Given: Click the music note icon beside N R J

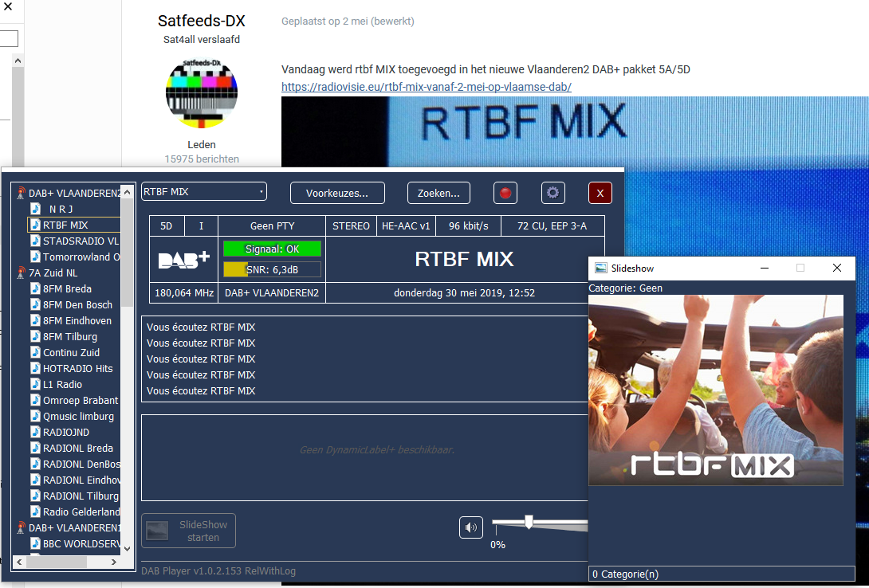Looking at the screenshot, I should pos(35,209).
